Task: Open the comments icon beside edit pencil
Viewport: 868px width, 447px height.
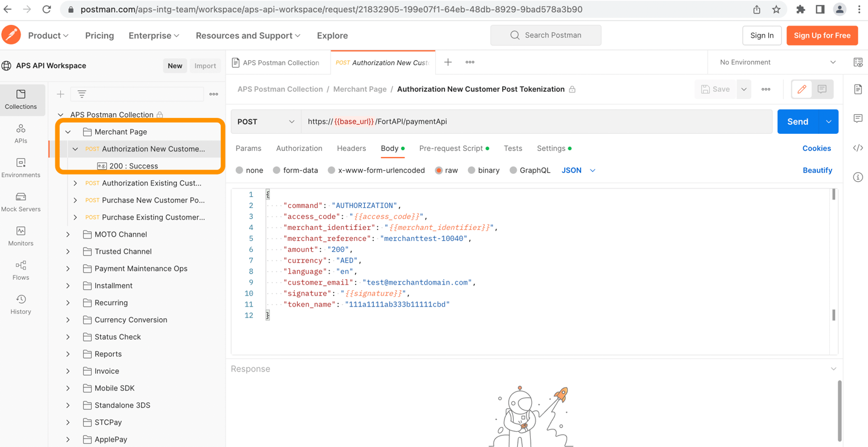Action: (822, 89)
